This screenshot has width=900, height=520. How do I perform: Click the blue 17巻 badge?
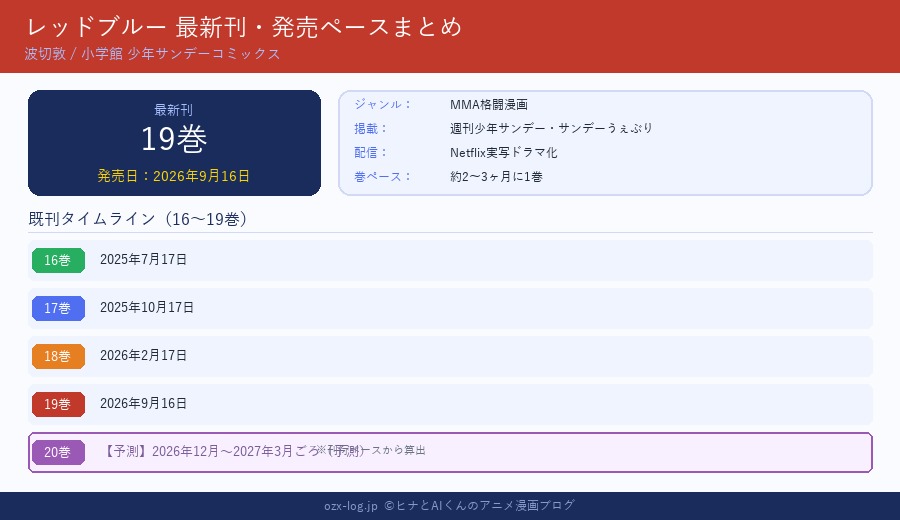(58, 308)
